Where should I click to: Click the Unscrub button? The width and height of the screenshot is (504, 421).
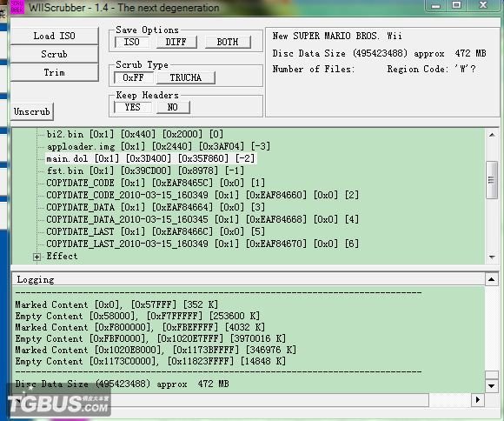point(32,111)
